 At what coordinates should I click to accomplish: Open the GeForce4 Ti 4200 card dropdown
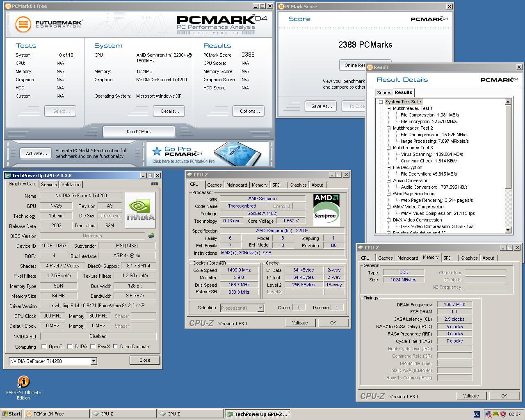[94, 361]
